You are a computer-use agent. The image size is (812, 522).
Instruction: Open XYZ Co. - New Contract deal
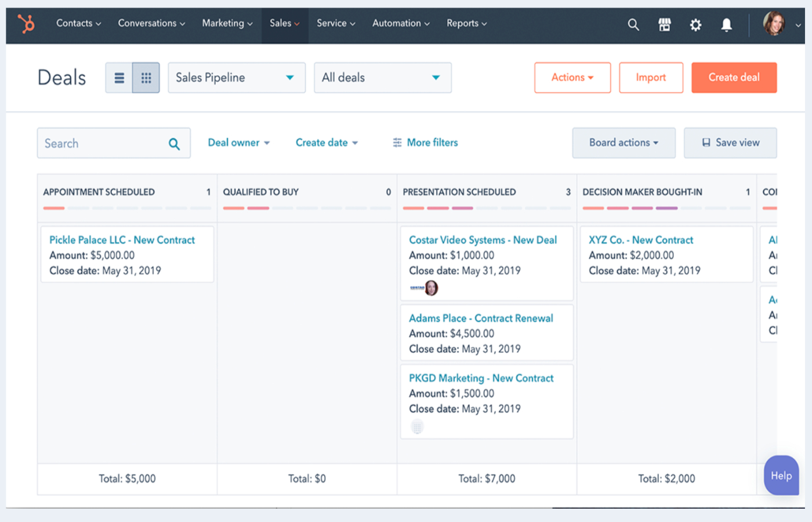tap(641, 240)
